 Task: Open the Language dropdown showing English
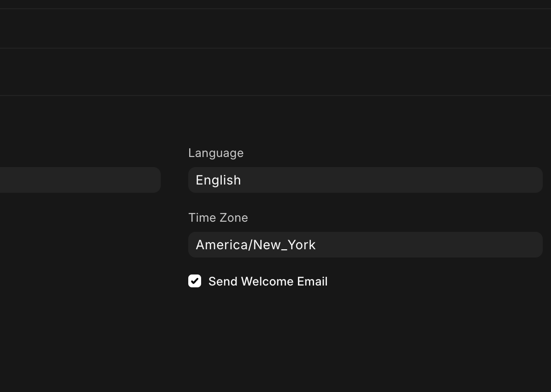tap(365, 180)
